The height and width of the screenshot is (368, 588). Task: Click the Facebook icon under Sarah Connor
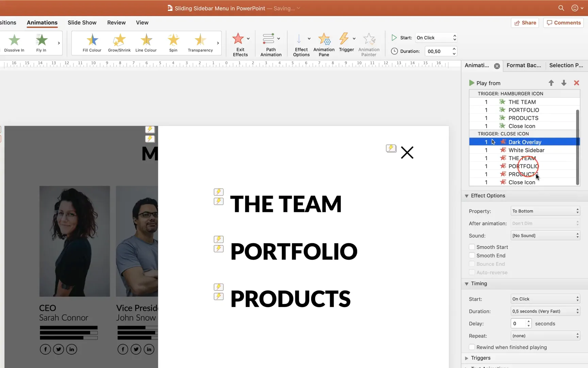pyautogui.click(x=45, y=349)
